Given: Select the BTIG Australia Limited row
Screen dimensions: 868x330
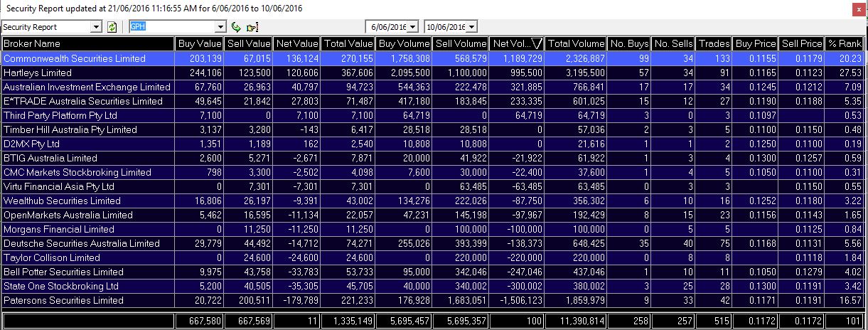Looking at the screenshot, I should [433, 158].
